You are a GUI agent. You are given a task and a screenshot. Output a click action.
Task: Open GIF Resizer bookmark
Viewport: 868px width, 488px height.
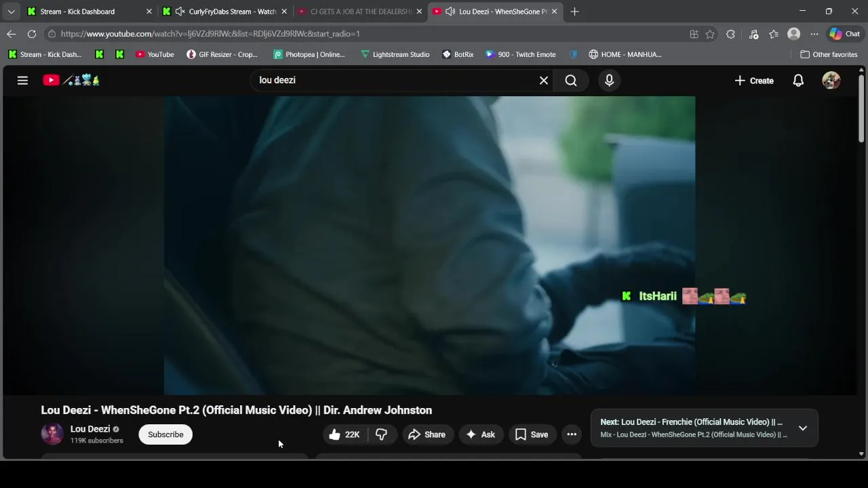222,54
